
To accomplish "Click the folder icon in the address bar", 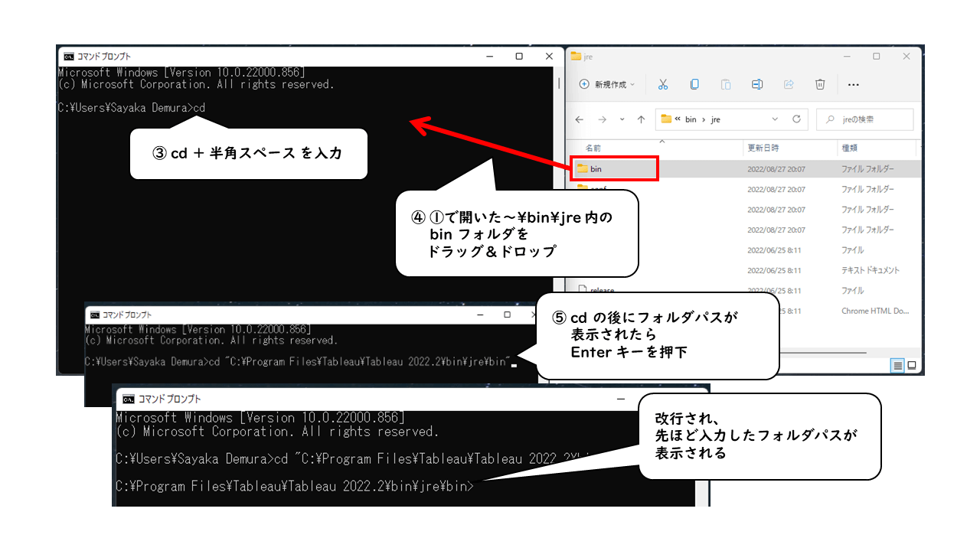I will pyautogui.click(x=666, y=119).
